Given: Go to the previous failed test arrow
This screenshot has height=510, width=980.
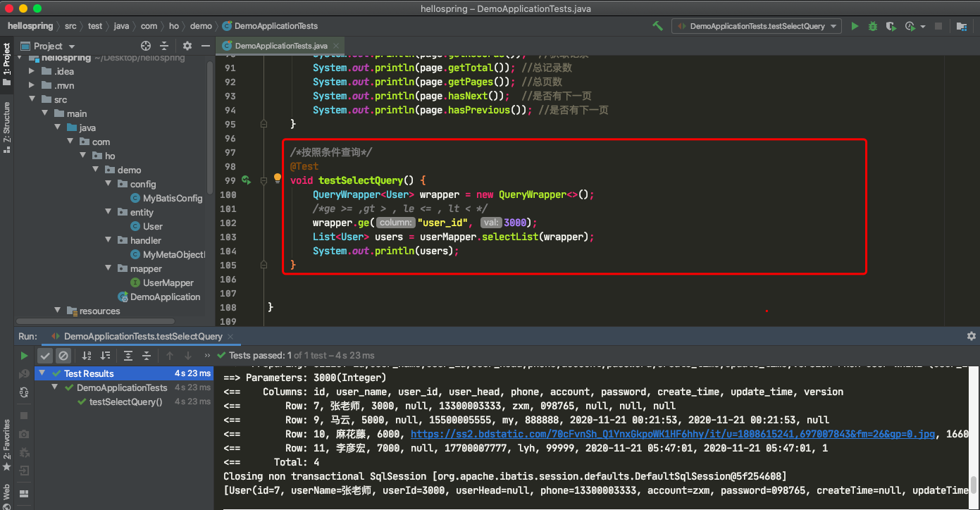Looking at the screenshot, I should click(x=170, y=356).
